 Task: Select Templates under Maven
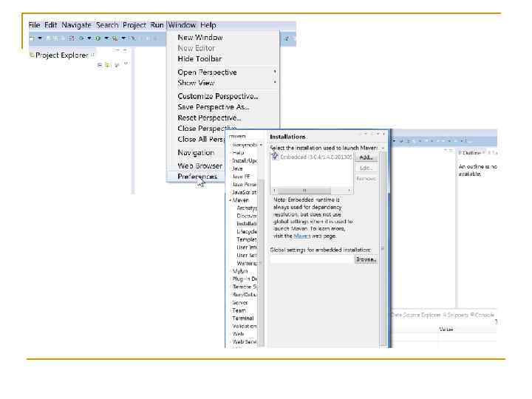click(x=247, y=239)
